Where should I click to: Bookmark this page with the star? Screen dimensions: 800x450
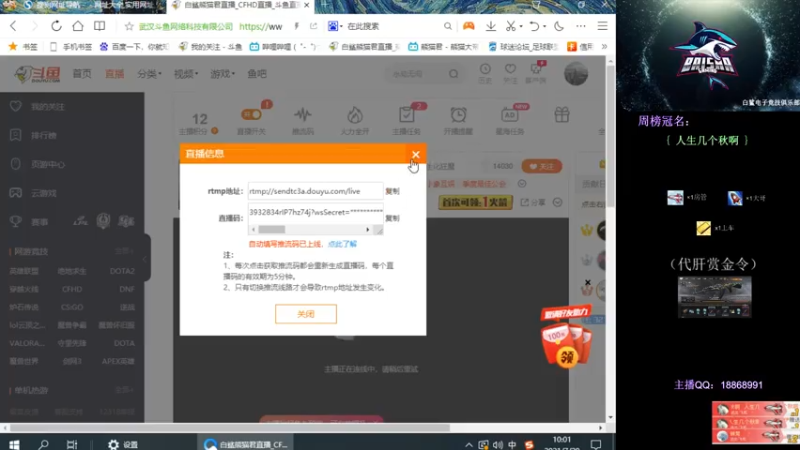point(129,26)
